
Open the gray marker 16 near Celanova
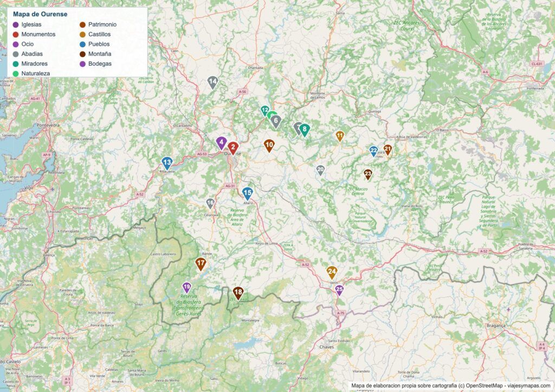(210, 204)
